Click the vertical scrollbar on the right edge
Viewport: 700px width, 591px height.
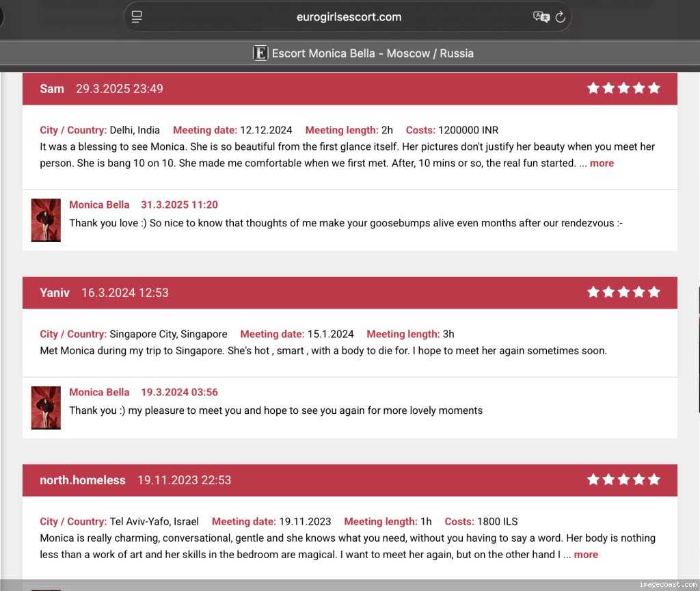click(x=698, y=349)
